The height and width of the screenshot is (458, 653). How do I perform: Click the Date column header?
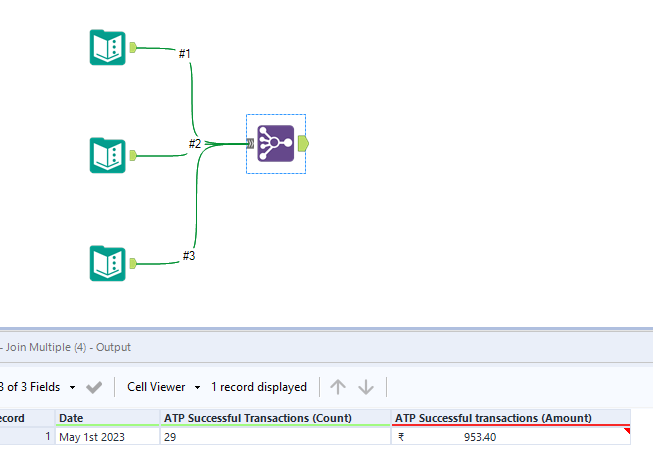coord(108,418)
